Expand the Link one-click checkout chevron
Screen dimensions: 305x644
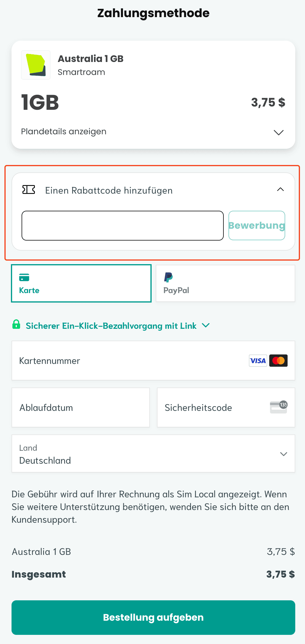pyautogui.click(x=206, y=325)
